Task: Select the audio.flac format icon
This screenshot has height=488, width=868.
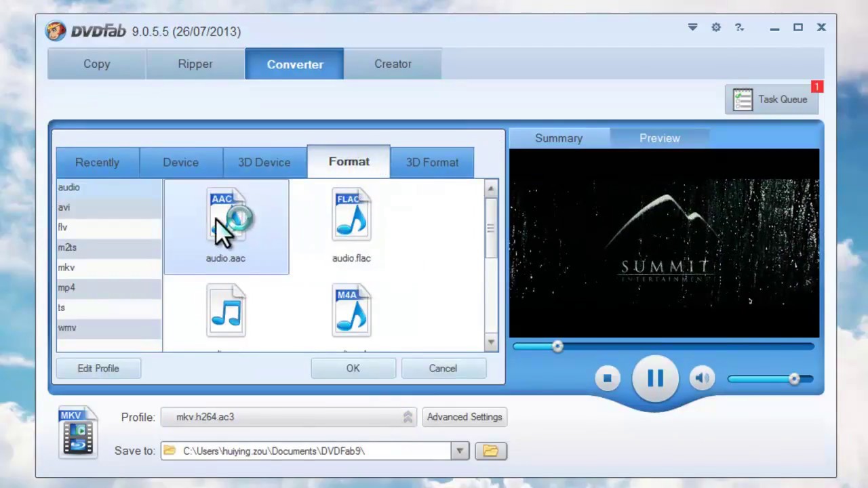Action: [x=351, y=215]
